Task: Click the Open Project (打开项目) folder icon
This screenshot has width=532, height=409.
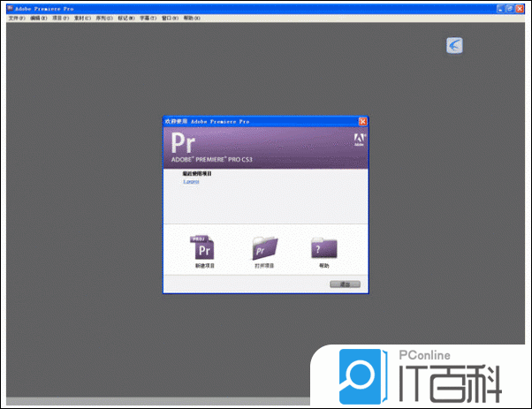Action: click(x=264, y=248)
